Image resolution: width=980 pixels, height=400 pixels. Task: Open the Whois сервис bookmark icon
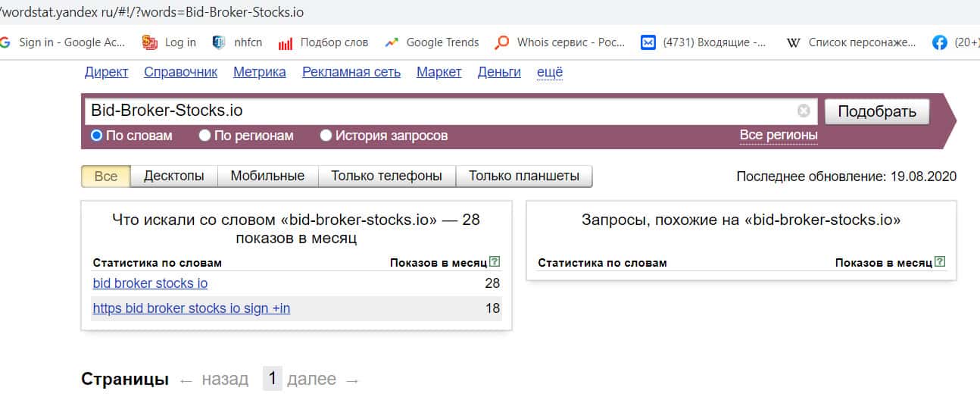coord(501,42)
